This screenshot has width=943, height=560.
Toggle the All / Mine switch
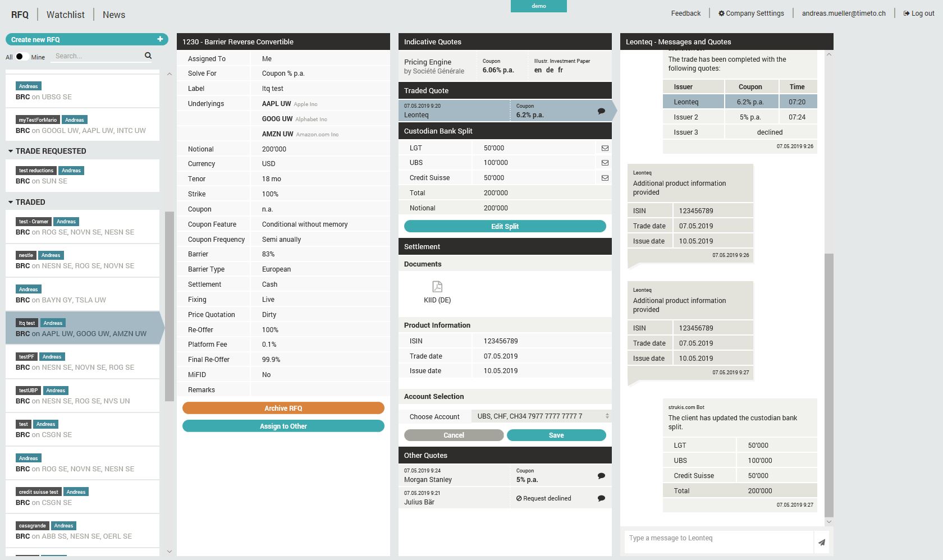point(22,56)
